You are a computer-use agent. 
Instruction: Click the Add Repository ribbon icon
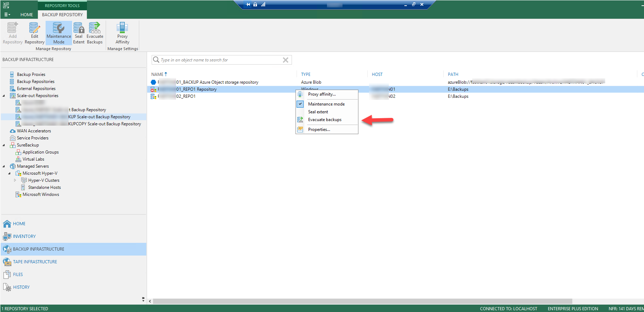click(x=13, y=33)
